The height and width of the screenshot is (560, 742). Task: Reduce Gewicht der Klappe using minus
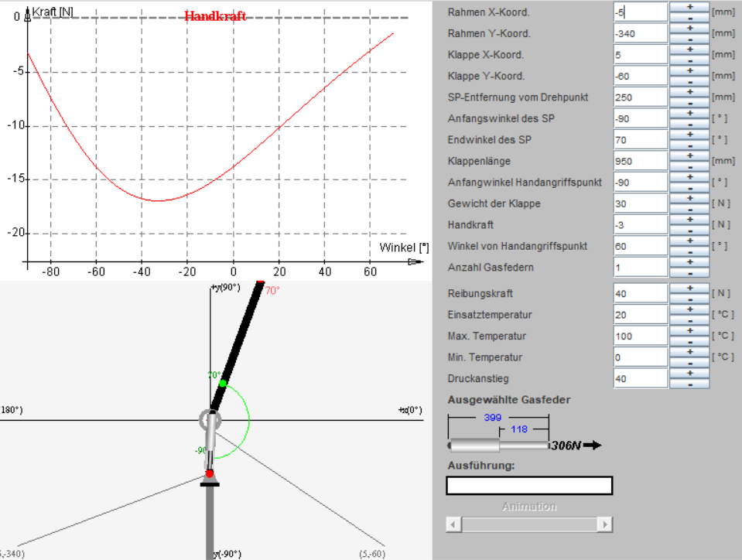(689, 209)
